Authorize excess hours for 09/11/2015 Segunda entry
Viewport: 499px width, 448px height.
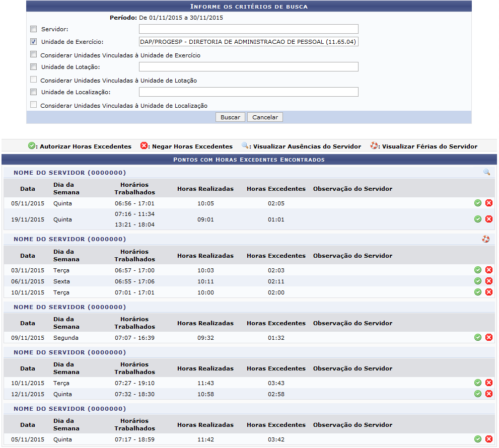point(477,337)
